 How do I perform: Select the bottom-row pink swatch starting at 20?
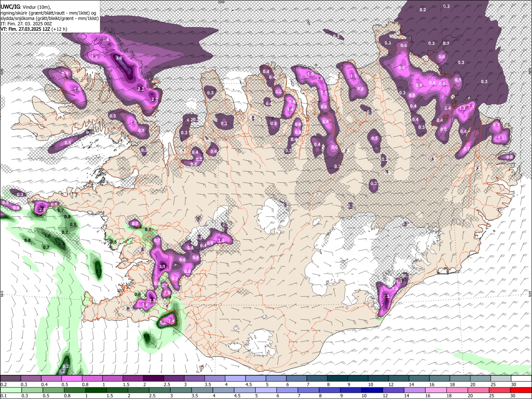click(478, 390)
